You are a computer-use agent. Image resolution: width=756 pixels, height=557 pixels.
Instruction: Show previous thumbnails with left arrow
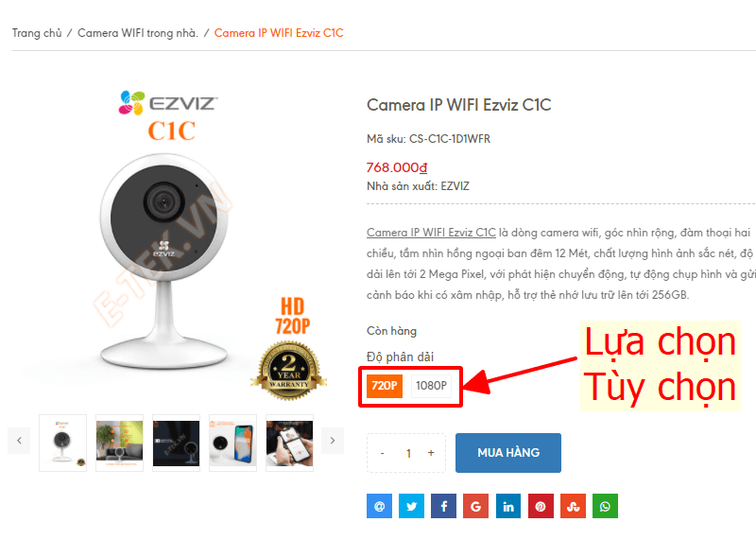(19, 440)
